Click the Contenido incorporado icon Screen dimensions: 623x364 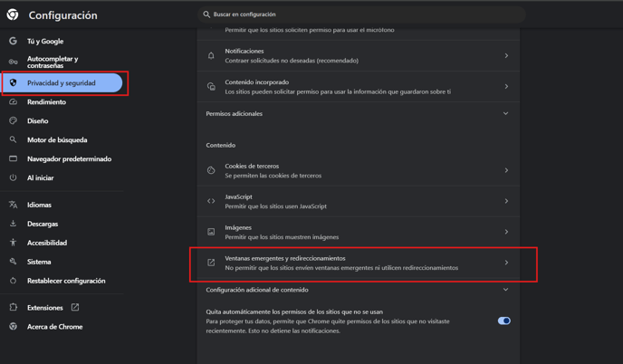pos(211,87)
